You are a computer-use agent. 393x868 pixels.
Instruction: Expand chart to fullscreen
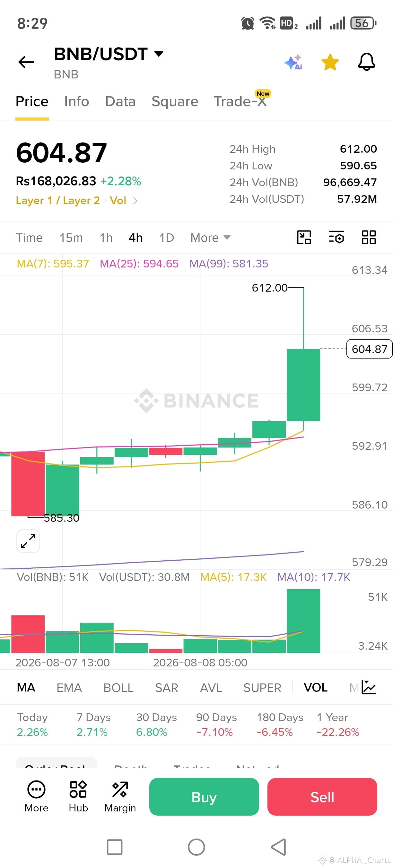click(x=28, y=541)
